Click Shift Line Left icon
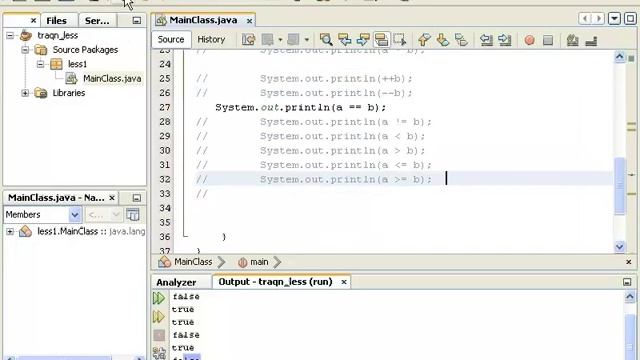This screenshot has height=360, width=640. [486, 40]
